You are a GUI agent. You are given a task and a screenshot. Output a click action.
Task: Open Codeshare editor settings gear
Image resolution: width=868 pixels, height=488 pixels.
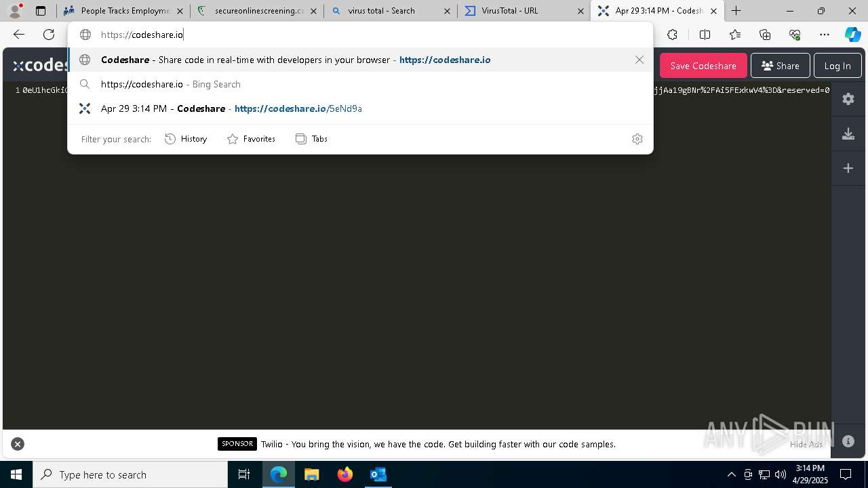click(x=848, y=99)
